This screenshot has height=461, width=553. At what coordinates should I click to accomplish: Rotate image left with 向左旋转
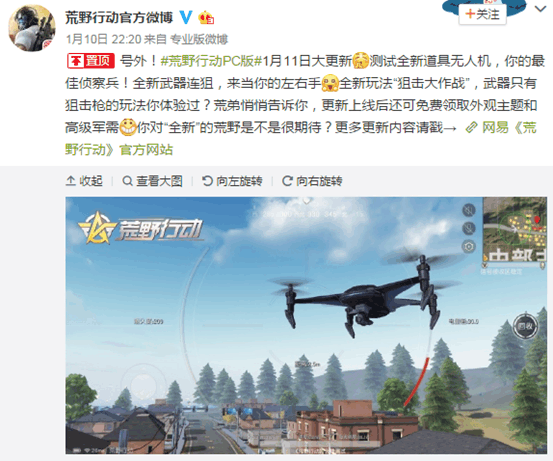[x=232, y=181]
